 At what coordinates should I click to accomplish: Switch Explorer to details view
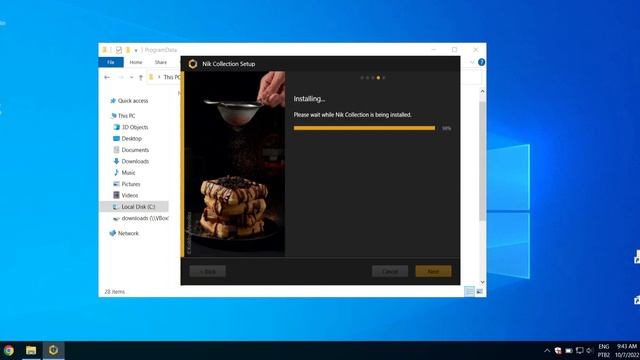click(469, 291)
